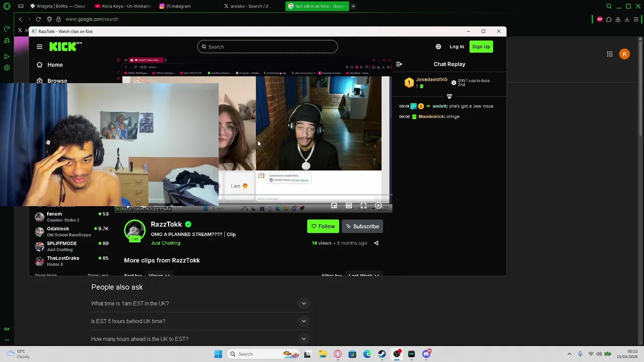
Task: Click Josedavid145 in chat leaderboard
Action: point(432,80)
